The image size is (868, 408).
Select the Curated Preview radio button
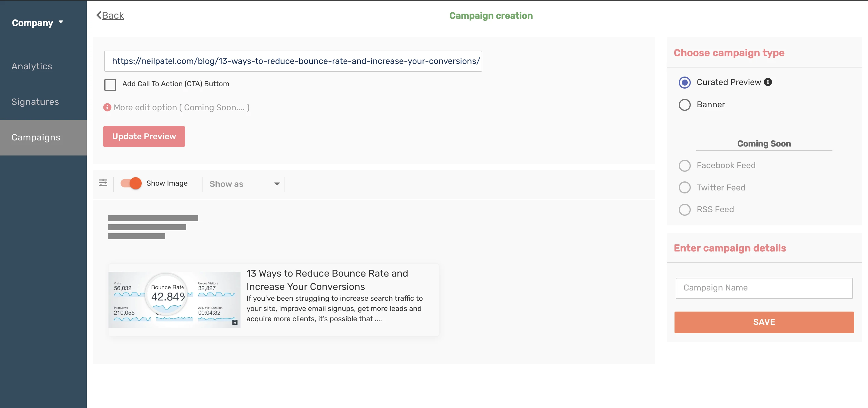coord(684,83)
